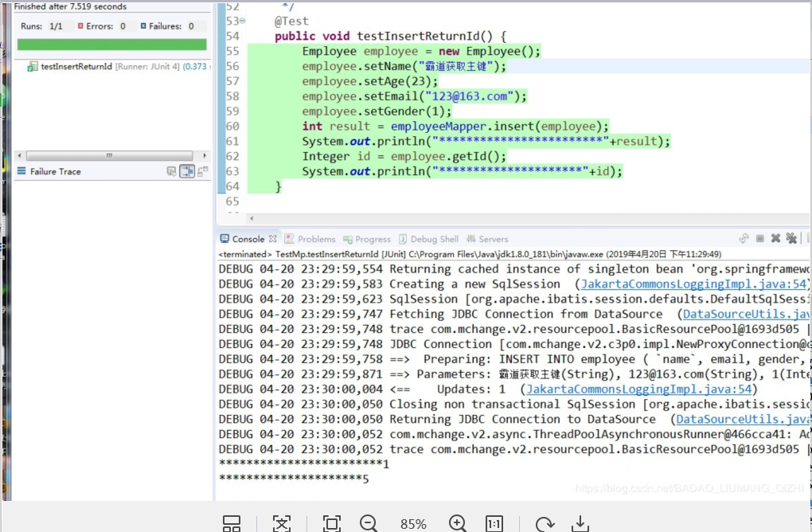Image resolution: width=812 pixels, height=532 pixels.
Task: Zoom out with the minus magnifier
Action: pyautogui.click(x=369, y=523)
